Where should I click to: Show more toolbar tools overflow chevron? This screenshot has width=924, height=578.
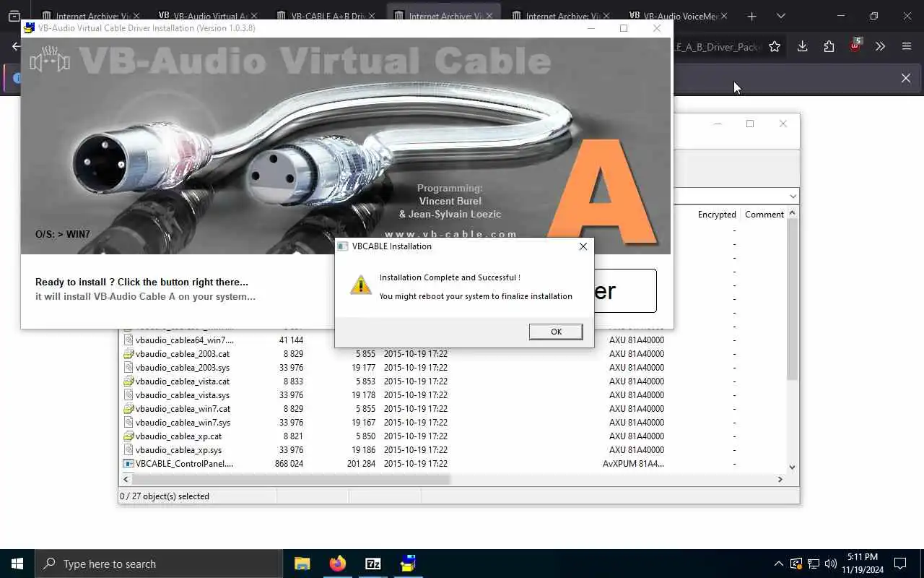click(880, 47)
